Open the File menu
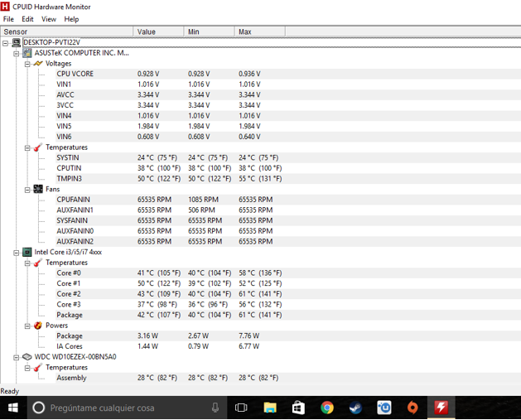The width and height of the screenshot is (521, 420). point(8,19)
